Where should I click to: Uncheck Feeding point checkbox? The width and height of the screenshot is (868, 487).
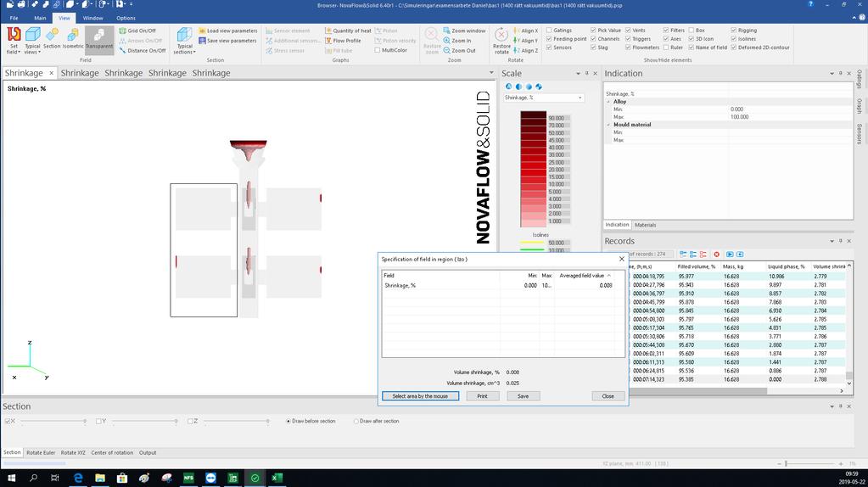(549, 39)
